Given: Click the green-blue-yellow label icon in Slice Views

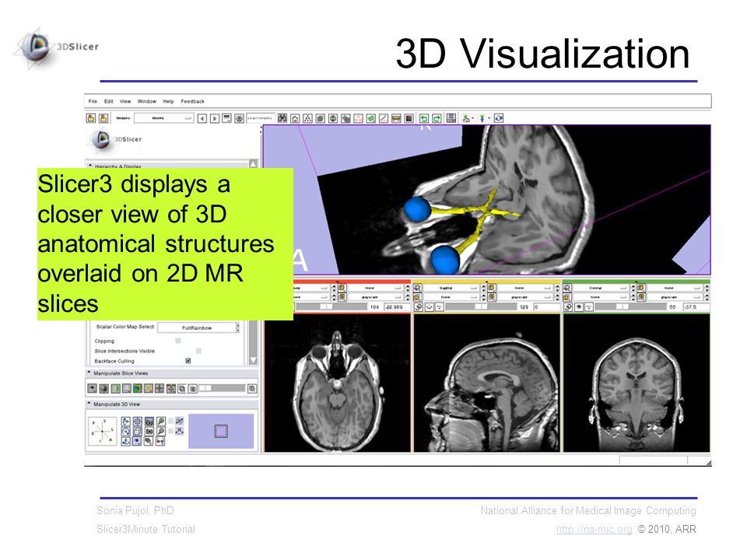Looking at the screenshot, I should 137,389.
